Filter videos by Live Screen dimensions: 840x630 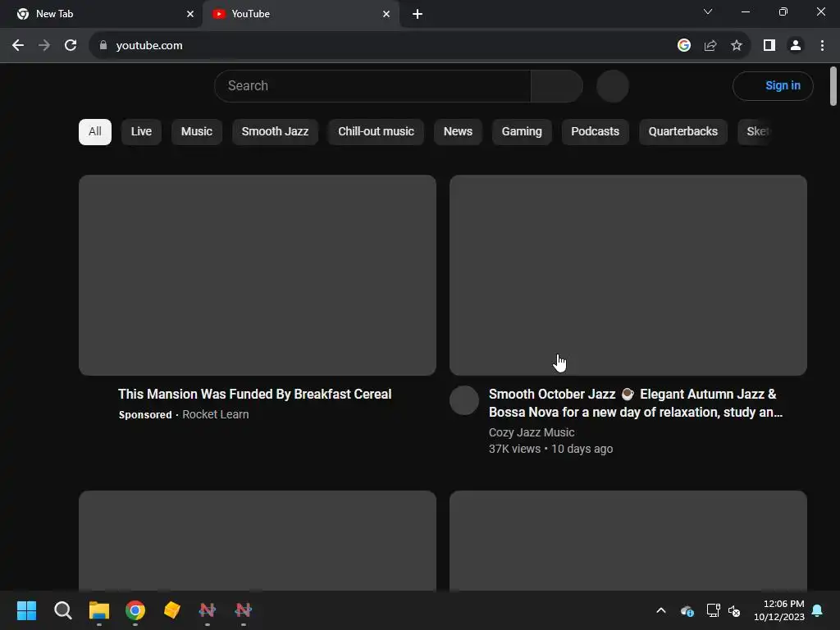(x=141, y=132)
